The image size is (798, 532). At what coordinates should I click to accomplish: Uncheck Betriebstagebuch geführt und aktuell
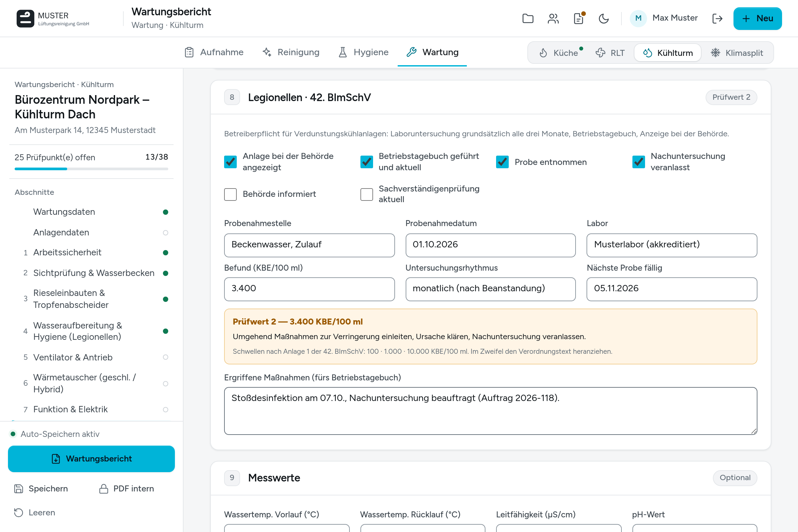tap(366, 162)
